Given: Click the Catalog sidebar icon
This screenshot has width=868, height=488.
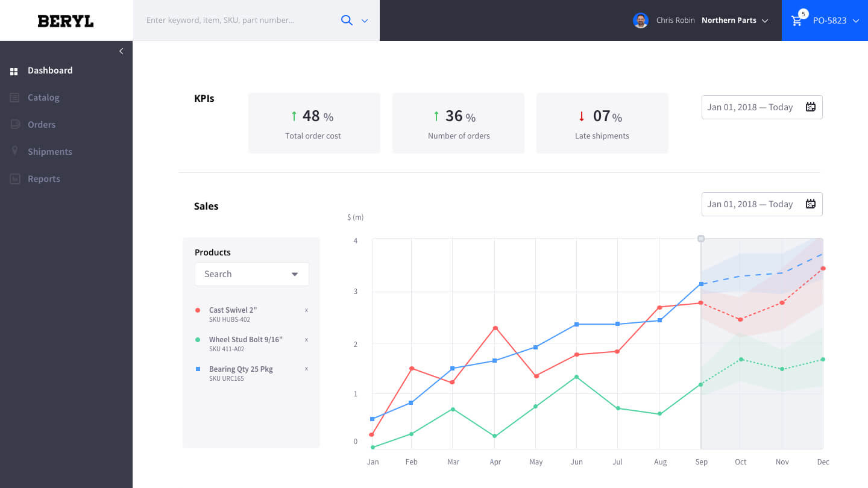Looking at the screenshot, I should point(14,98).
